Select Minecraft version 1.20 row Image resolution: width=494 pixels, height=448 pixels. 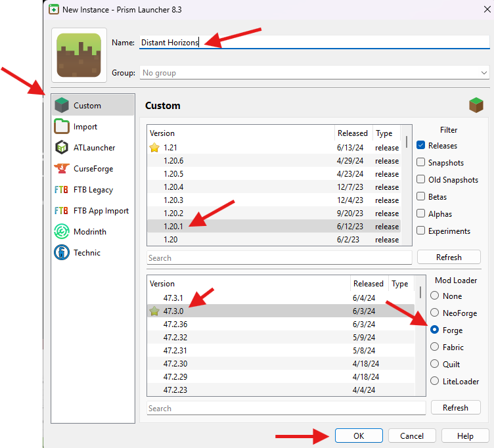(274, 240)
